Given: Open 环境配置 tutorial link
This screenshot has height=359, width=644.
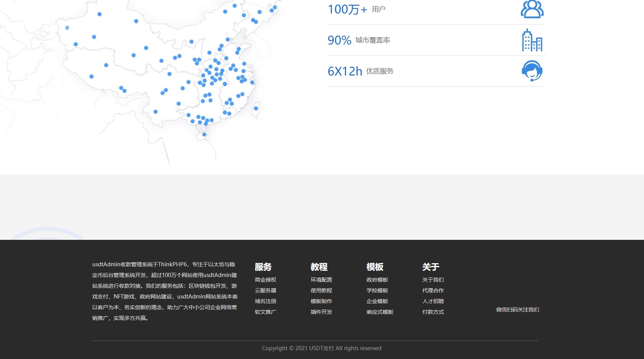Looking at the screenshot, I should [x=321, y=280].
